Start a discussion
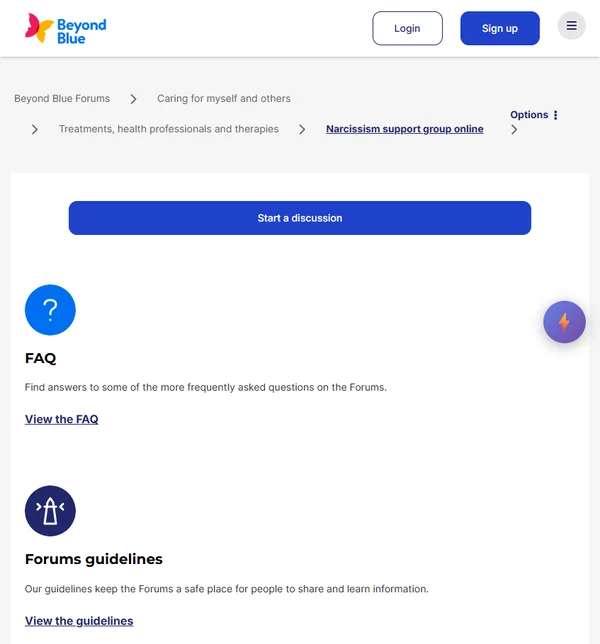This screenshot has width=600, height=644. 300,218
